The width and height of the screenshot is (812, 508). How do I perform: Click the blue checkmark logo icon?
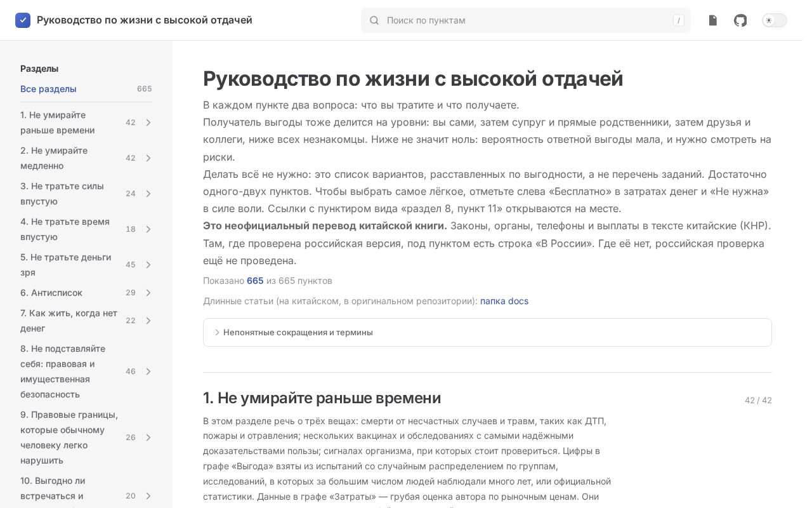click(x=23, y=20)
